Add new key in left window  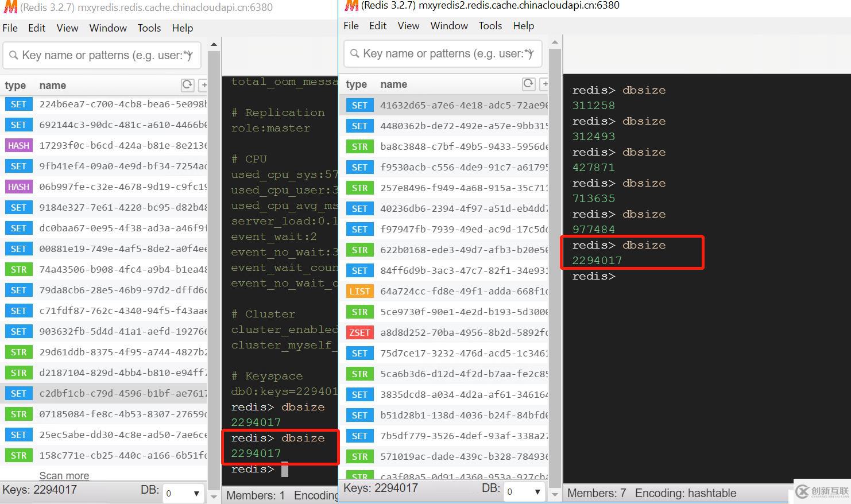tap(203, 85)
